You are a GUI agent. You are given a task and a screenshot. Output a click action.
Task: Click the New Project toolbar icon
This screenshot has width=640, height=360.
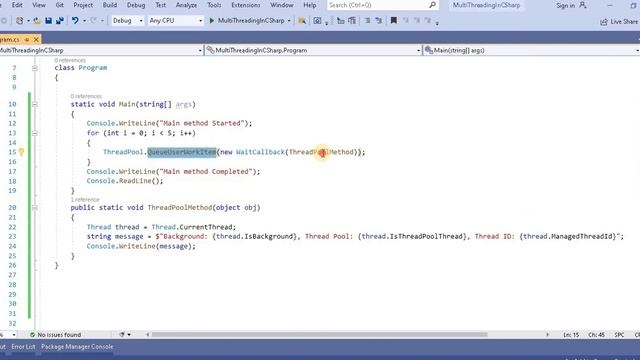coord(19,20)
